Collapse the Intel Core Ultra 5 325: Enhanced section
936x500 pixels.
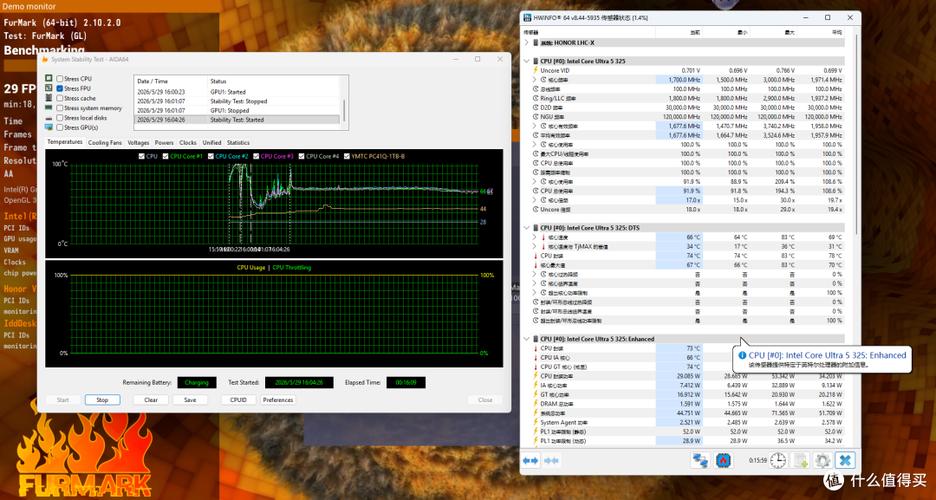point(526,339)
